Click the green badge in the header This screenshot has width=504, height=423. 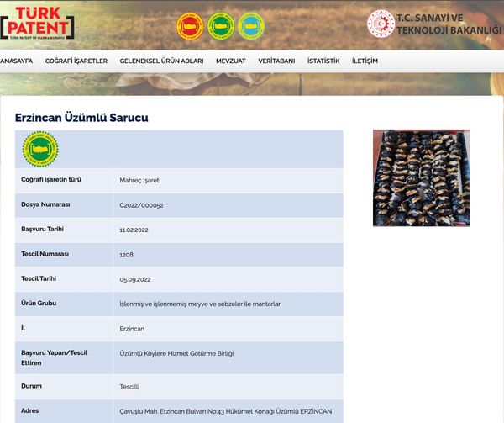point(221,26)
